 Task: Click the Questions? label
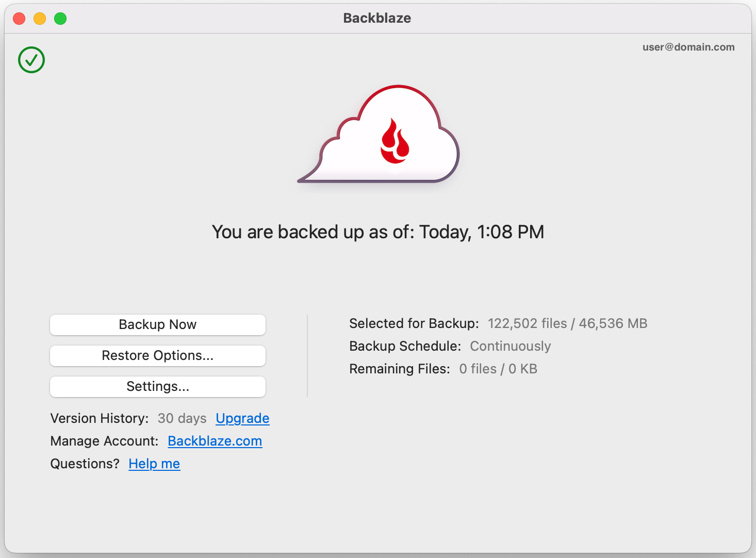(85, 464)
